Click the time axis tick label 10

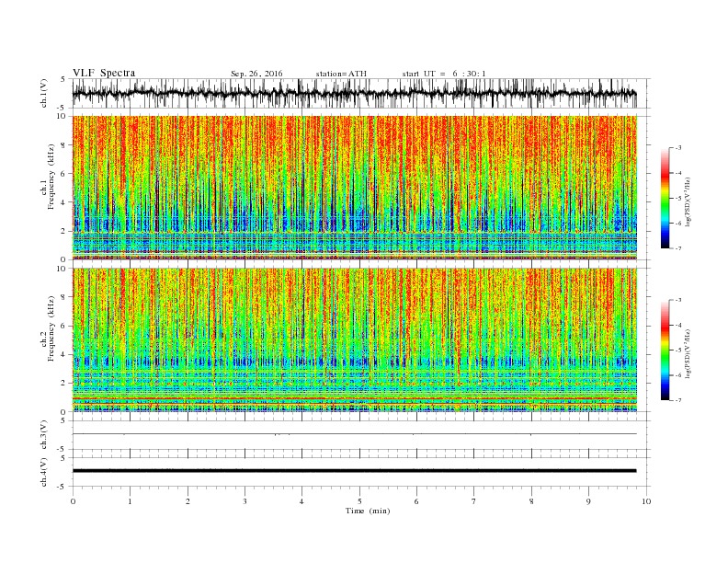(x=646, y=501)
